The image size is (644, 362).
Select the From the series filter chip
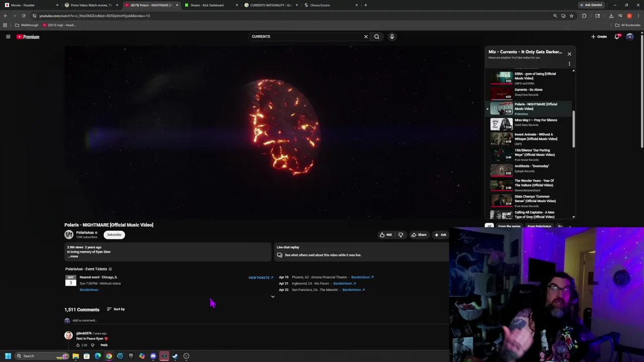[x=509, y=227]
